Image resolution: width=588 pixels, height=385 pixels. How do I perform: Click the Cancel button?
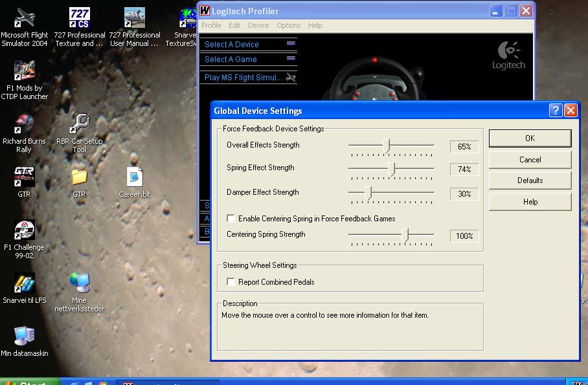530,160
